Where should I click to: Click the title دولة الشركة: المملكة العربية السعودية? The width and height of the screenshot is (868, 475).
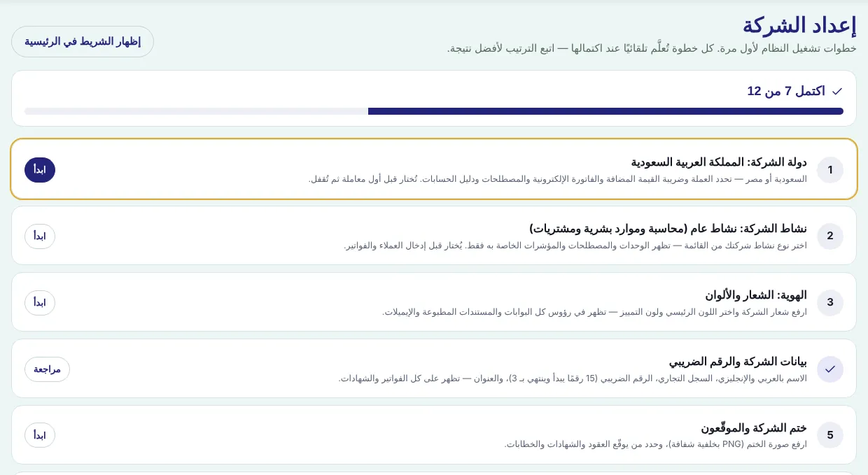click(719, 162)
